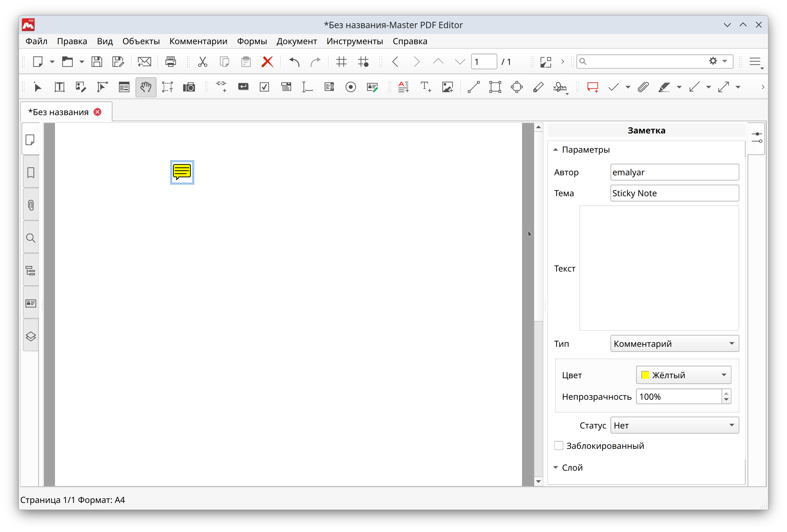The width and height of the screenshot is (787, 532).
Task: Open the Жёлтый color dropdown
Action: coord(683,375)
